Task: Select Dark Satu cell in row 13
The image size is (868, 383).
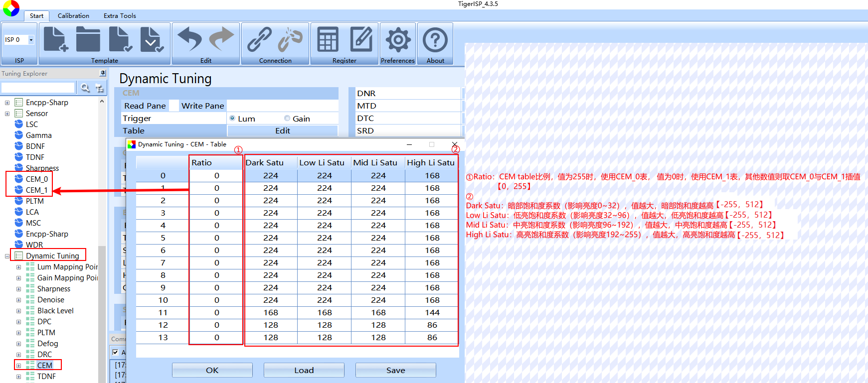Action: tap(271, 337)
